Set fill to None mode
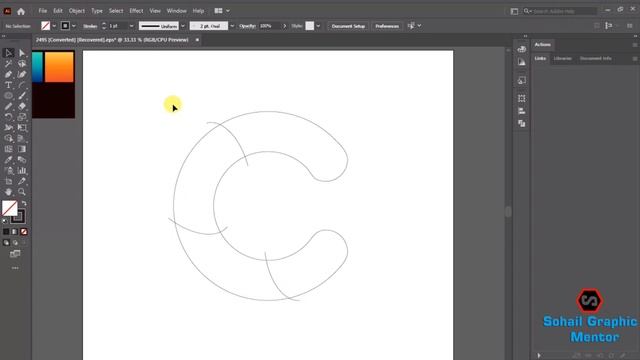Screen dimensions: 640x360 24,231
